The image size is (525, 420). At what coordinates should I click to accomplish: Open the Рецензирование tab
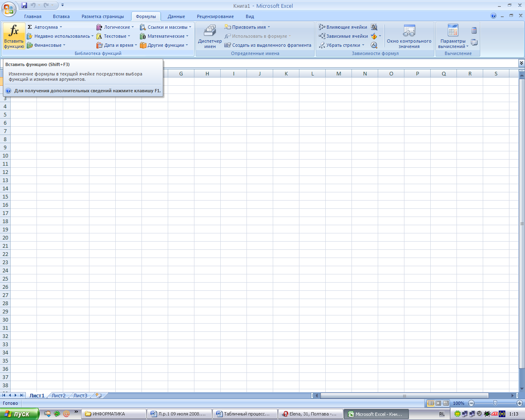pyautogui.click(x=215, y=16)
